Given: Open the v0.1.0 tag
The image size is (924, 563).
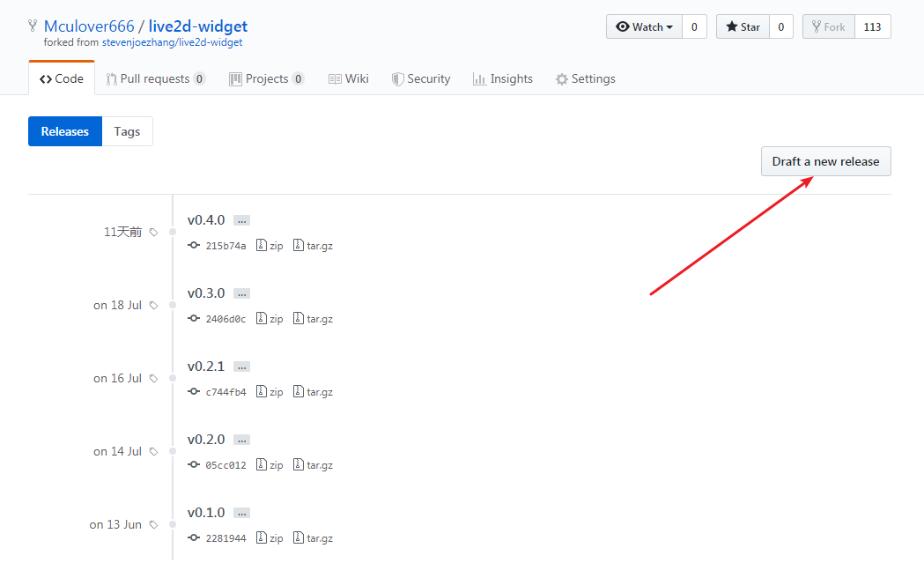Looking at the screenshot, I should pos(206,512).
